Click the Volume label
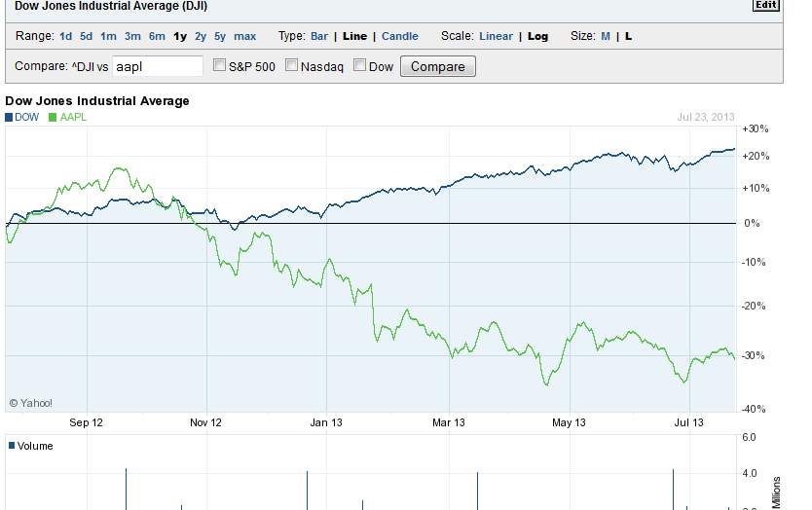The width and height of the screenshot is (812, 510). click(x=35, y=446)
